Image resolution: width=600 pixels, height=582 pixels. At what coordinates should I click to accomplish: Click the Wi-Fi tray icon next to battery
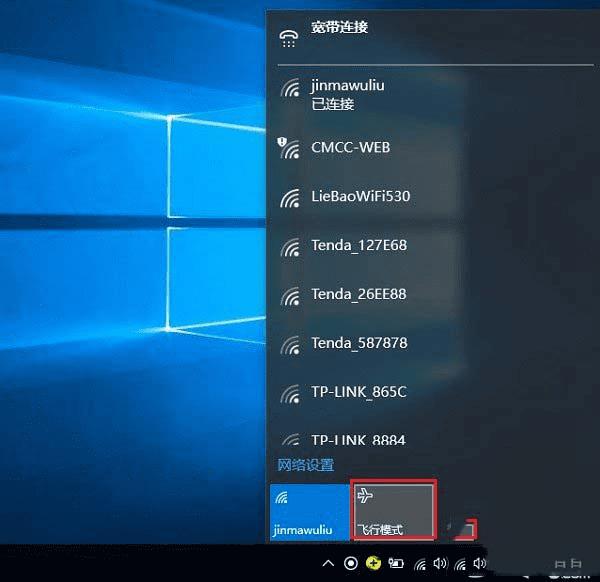420,564
